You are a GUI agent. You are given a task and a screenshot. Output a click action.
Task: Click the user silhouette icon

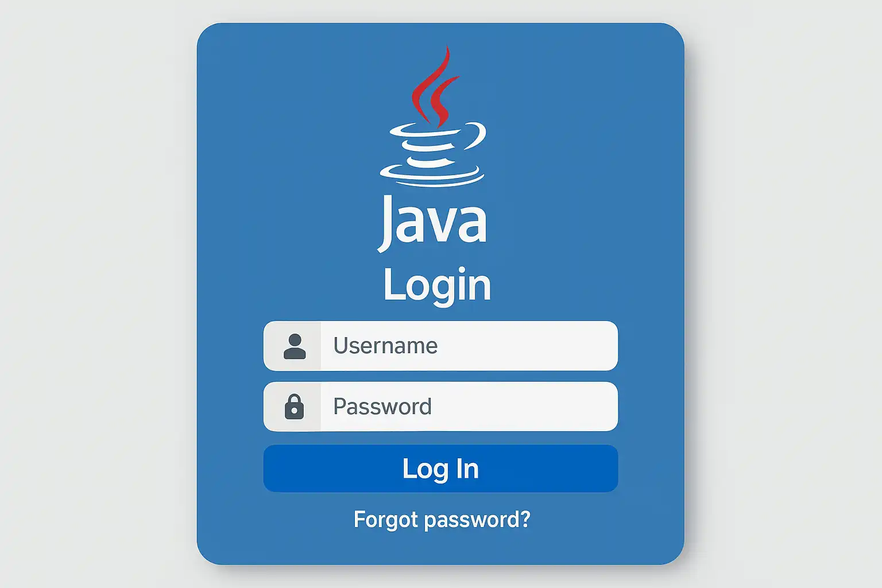tap(295, 346)
